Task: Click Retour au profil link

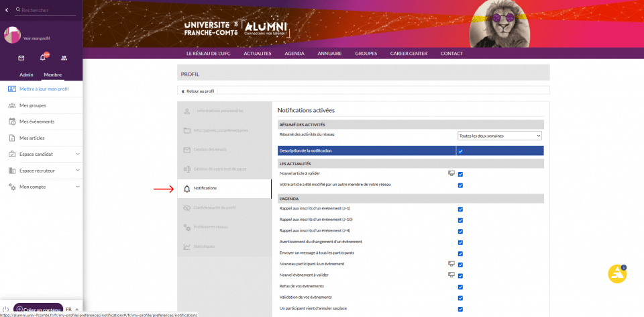Action: [198, 91]
